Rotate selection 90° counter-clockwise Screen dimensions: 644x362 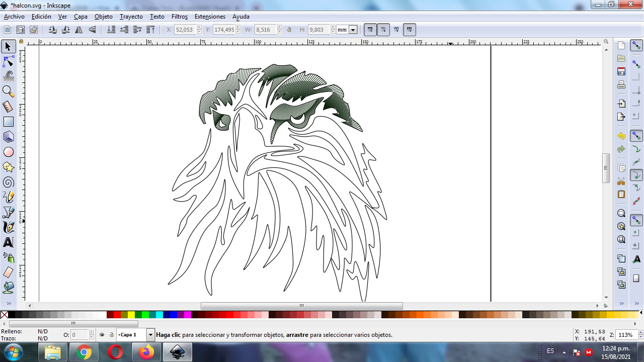pos(53,30)
